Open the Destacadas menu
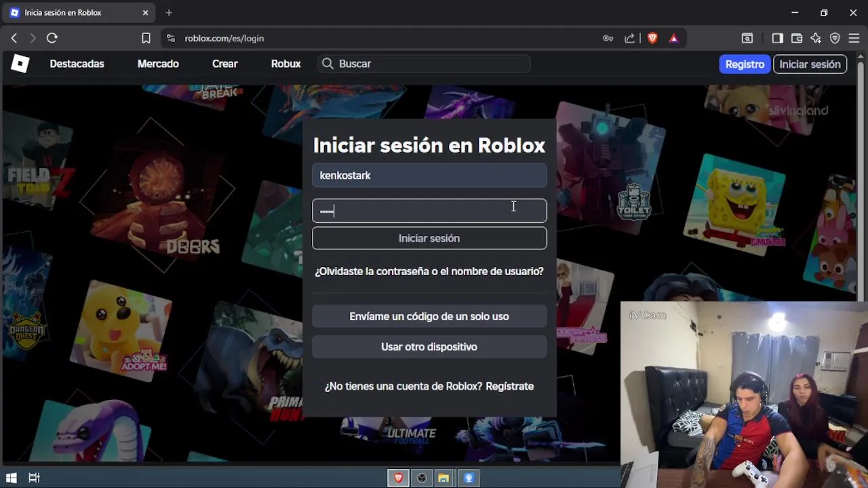The image size is (868, 488). [77, 64]
